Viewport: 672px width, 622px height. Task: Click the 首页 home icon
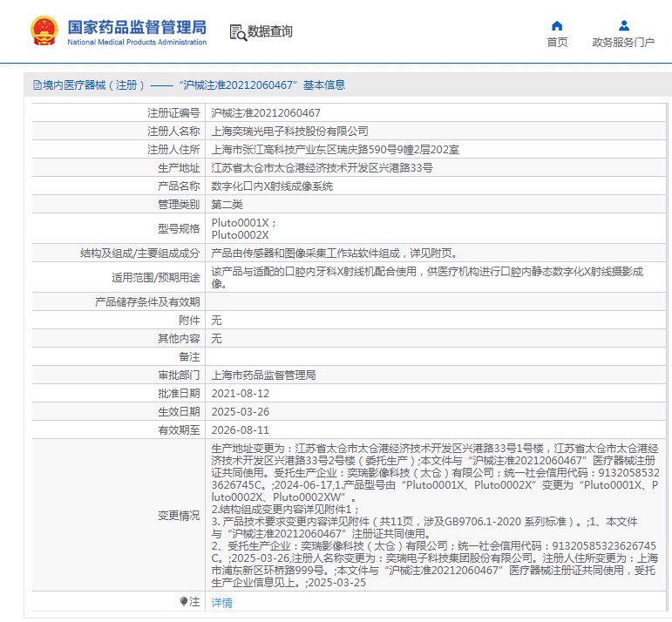tap(557, 25)
